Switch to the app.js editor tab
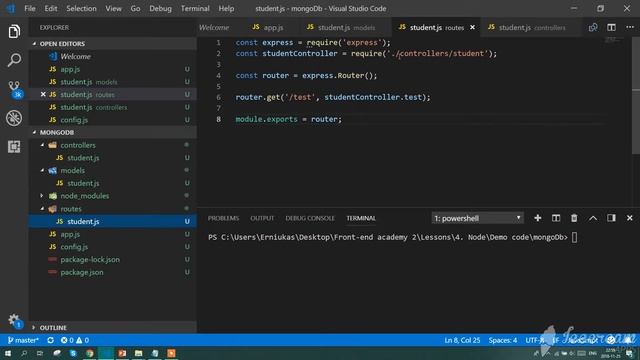 point(268,27)
